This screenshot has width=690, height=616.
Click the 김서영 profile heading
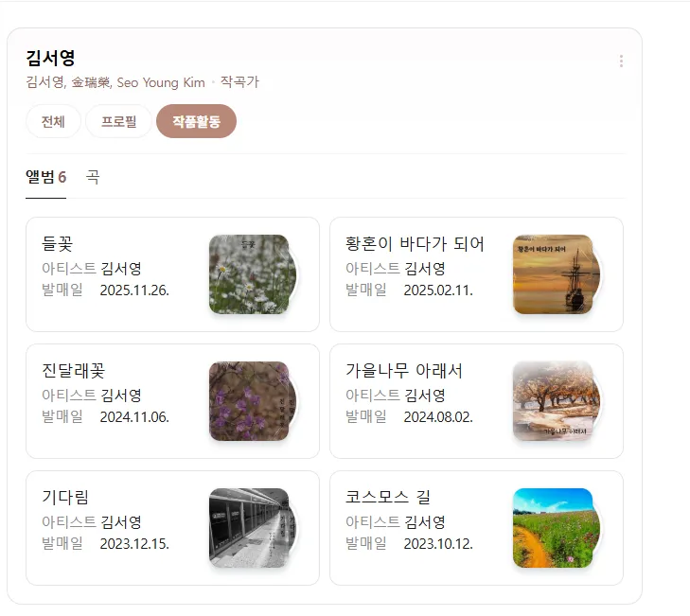(x=50, y=58)
